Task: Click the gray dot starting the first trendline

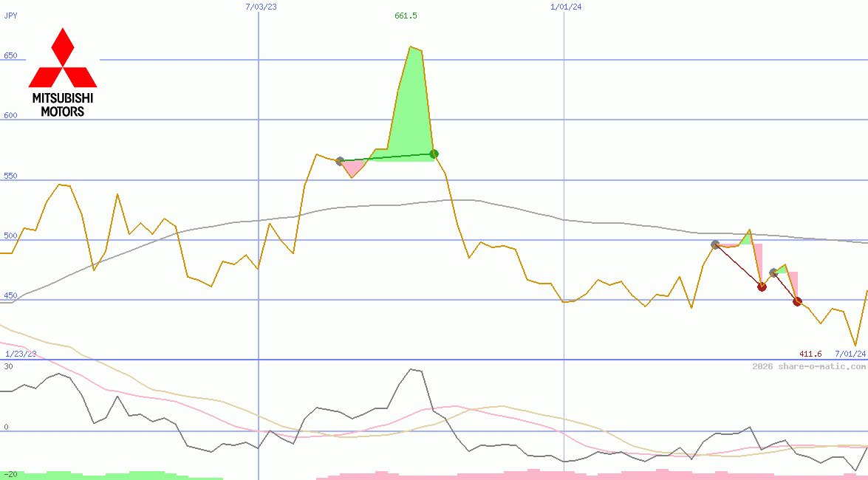Action: (341, 160)
